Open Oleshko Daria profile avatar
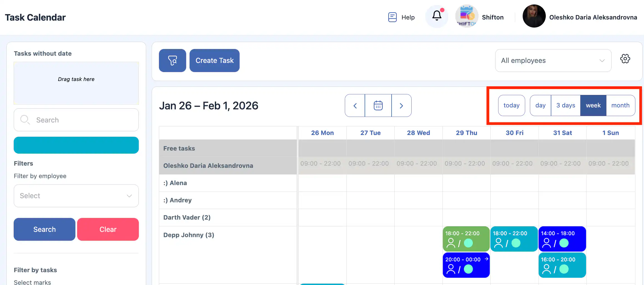 click(x=534, y=16)
